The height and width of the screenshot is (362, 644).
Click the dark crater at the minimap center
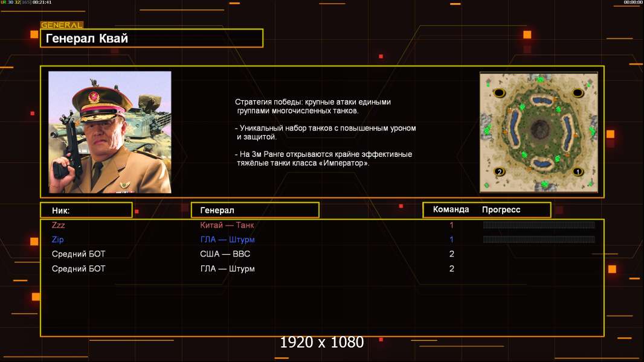point(539,130)
